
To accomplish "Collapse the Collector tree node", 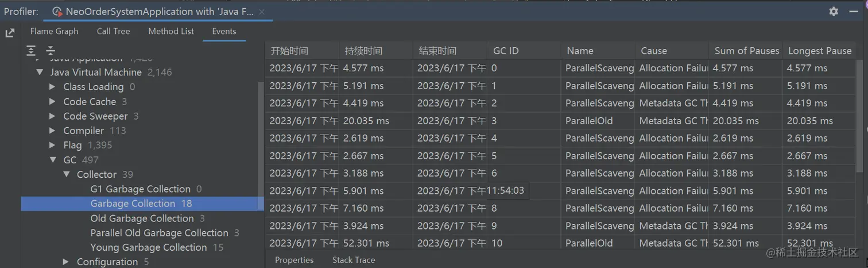I will tap(67, 174).
